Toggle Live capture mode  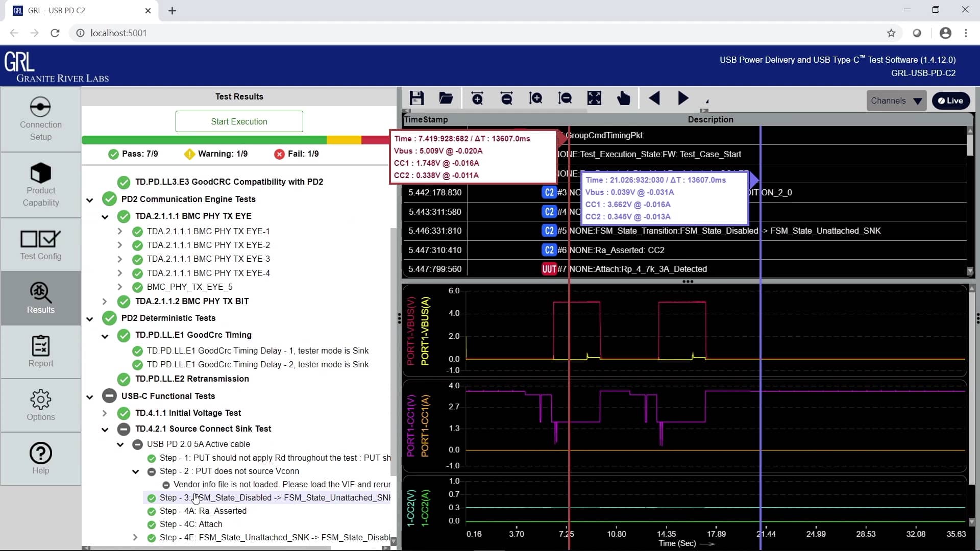[950, 101]
